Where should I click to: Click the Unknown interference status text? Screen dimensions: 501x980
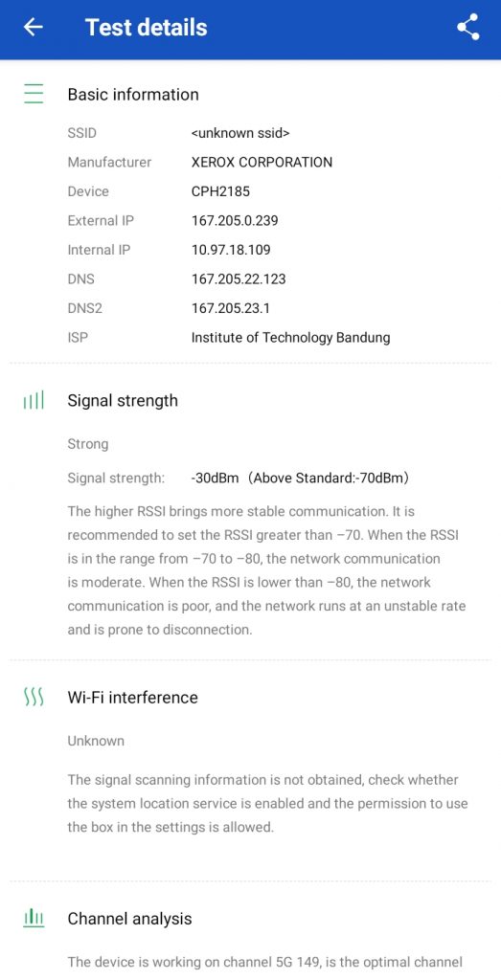[x=96, y=741]
